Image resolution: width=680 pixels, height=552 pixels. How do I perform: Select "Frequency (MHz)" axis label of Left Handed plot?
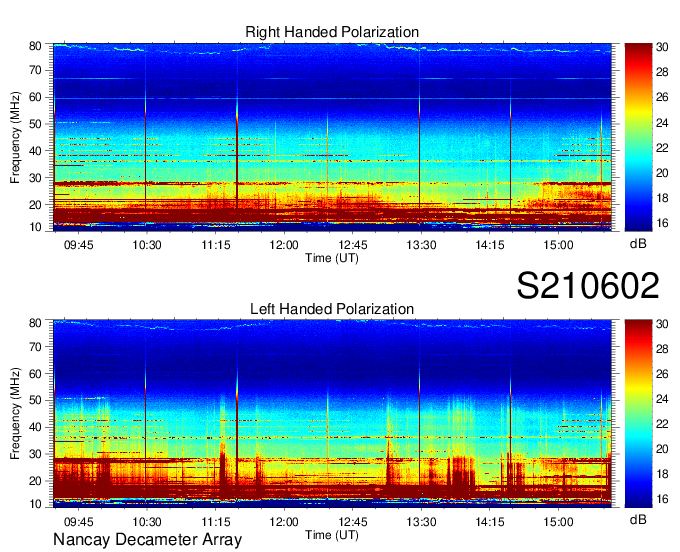click(x=15, y=414)
